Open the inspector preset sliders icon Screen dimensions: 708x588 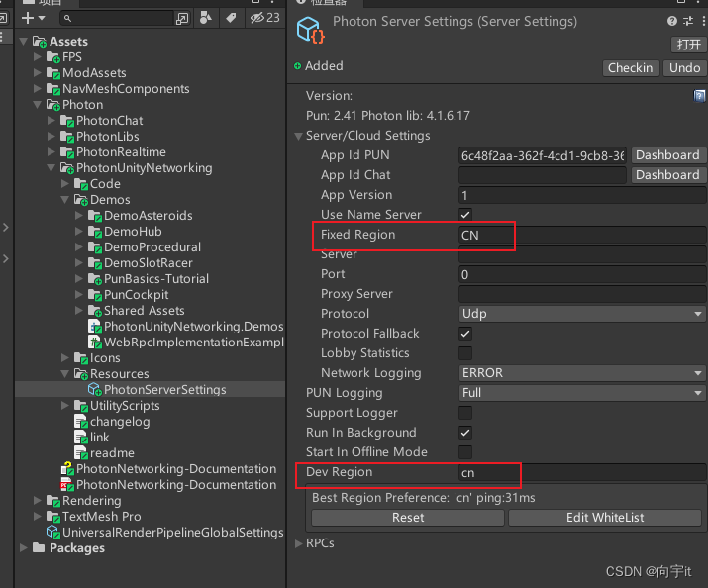pos(688,21)
